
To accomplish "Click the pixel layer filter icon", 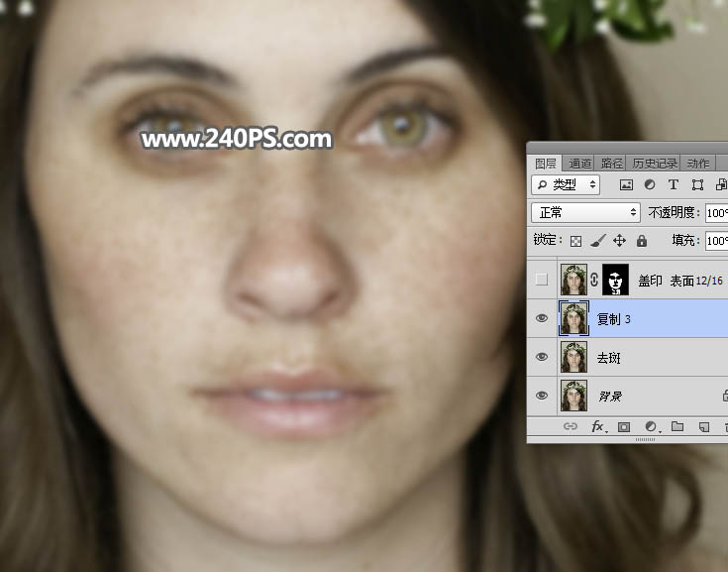I will click(626, 184).
